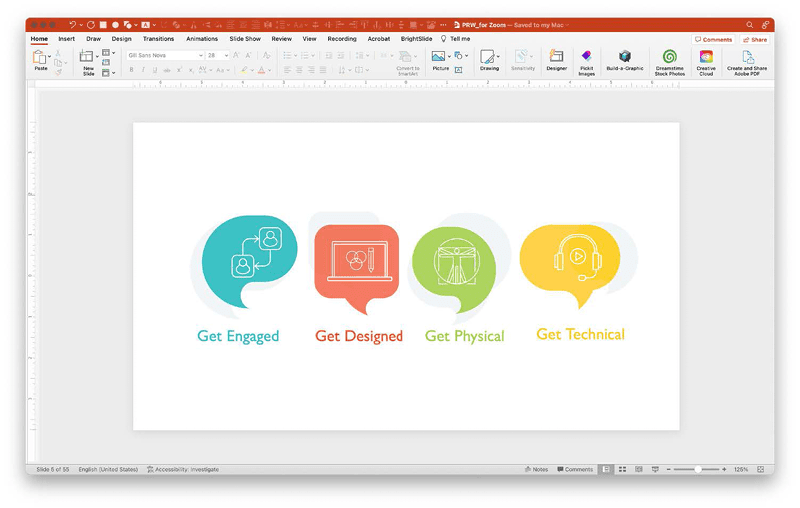
Task: Click the Redo circular arrow icon
Action: (91, 24)
